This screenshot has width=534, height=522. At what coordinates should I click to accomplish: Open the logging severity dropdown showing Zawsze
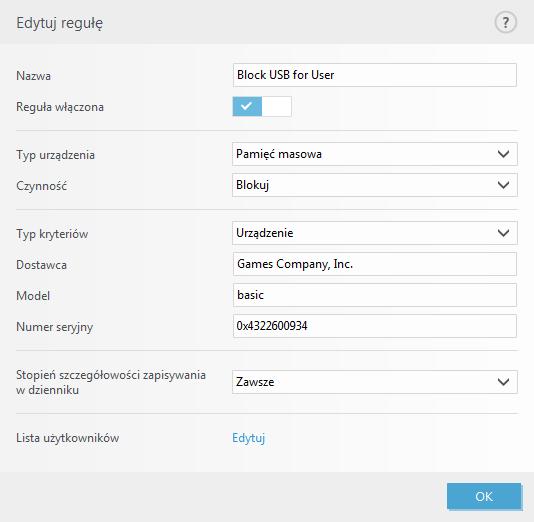(375, 382)
